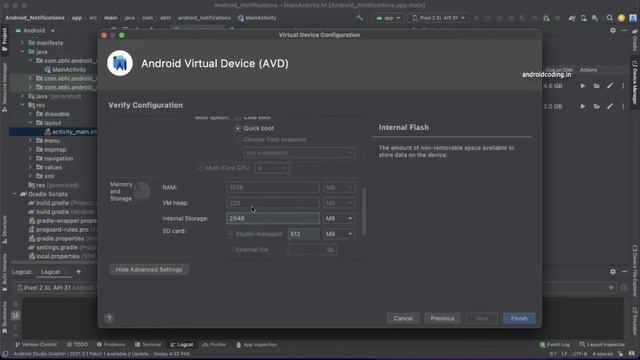The height and width of the screenshot is (360, 640).
Task: Open Pixel 2 XL API 31 device dropdown
Action: coord(438,18)
